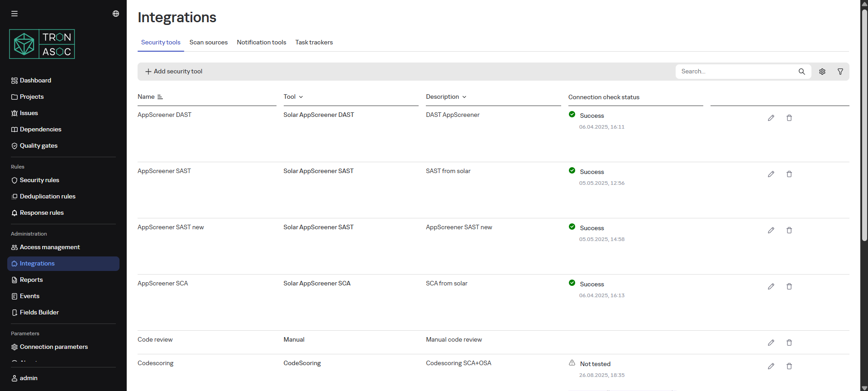Delete the Code review integration
868x391 pixels.
click(x=789, y=343)
